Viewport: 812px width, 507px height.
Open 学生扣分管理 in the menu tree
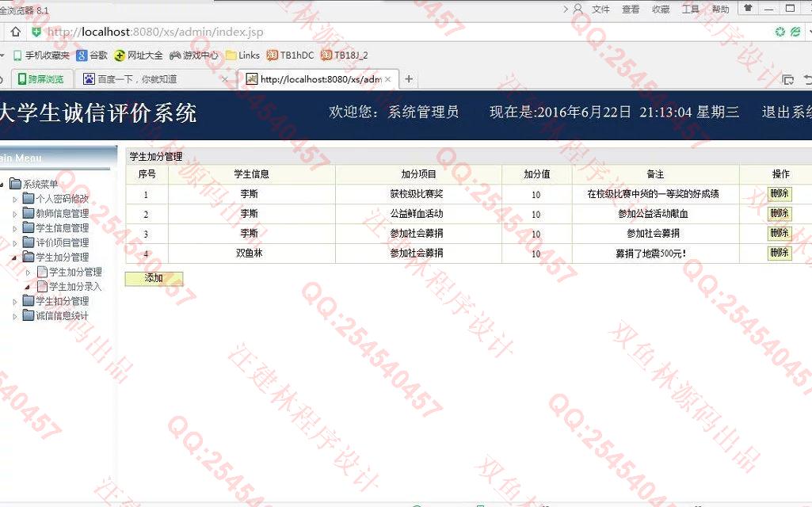62,301
